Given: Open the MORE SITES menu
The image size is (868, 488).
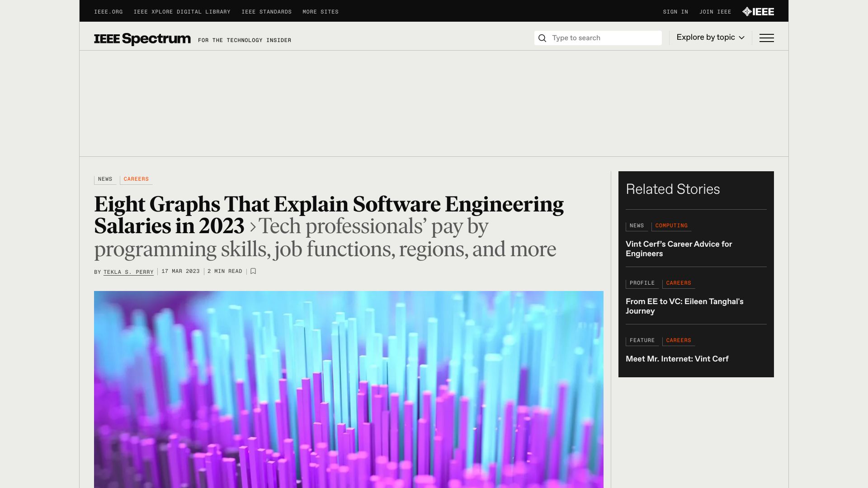Looking at the screenshot, I should (x=321, y=12).
